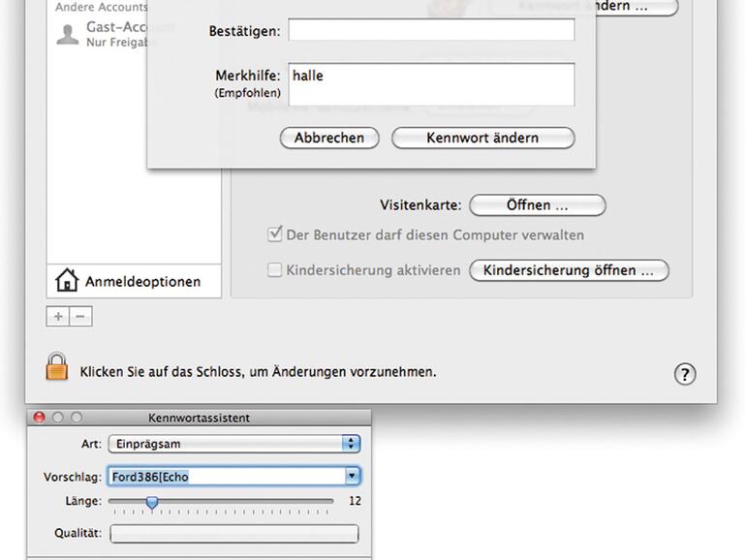
Task: Click the Merkhilfe field containing 'halle'
Action: [x=431, y=84]
